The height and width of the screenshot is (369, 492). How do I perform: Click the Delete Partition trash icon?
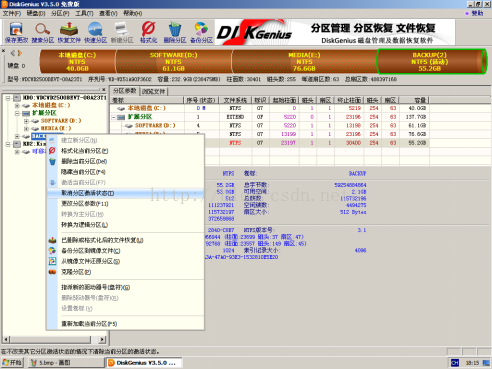[175, 32]
